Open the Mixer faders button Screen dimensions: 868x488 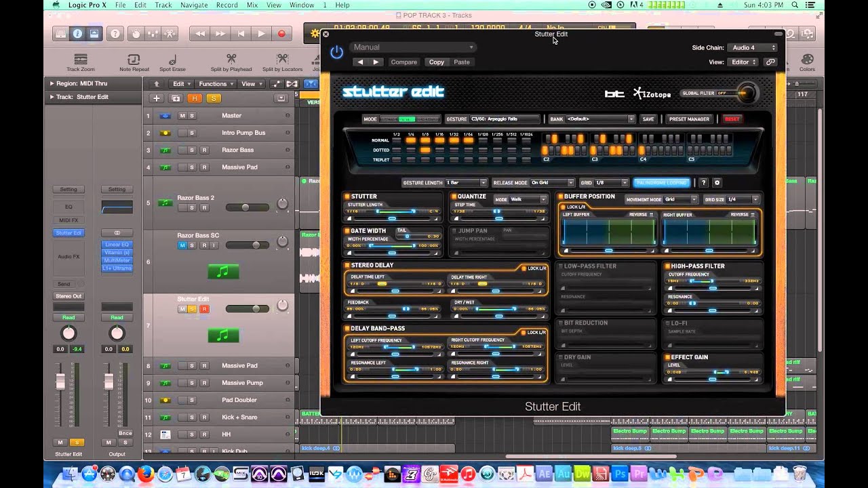pyautogui.click(x=153, y=33)
